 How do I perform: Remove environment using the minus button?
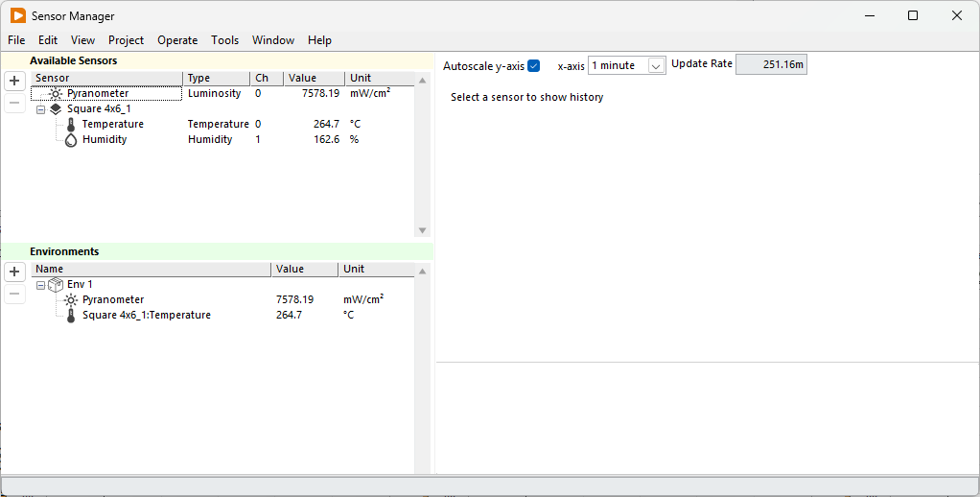(14, 295)
